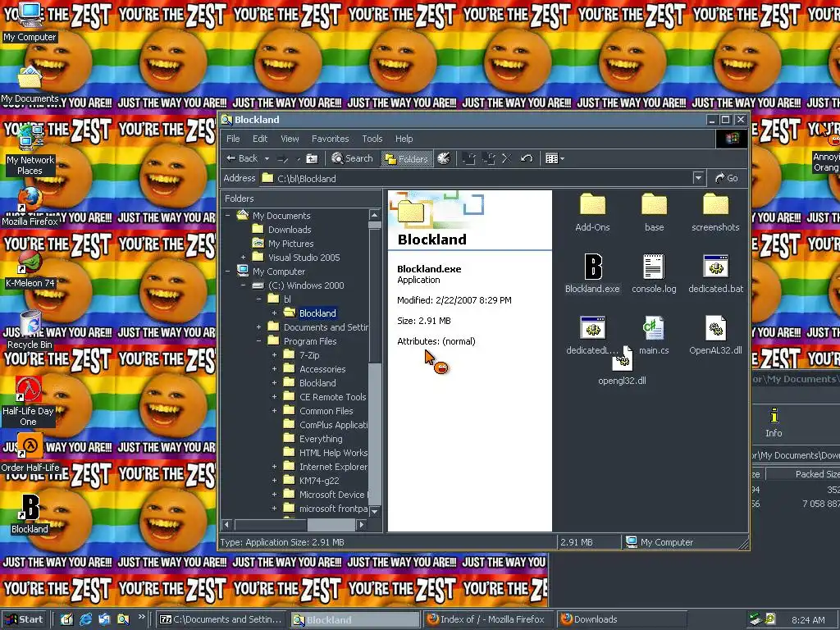Screen dimensions: 840x630
Task: Click the Copy To toolbar icon
Action: coord(488,158)
